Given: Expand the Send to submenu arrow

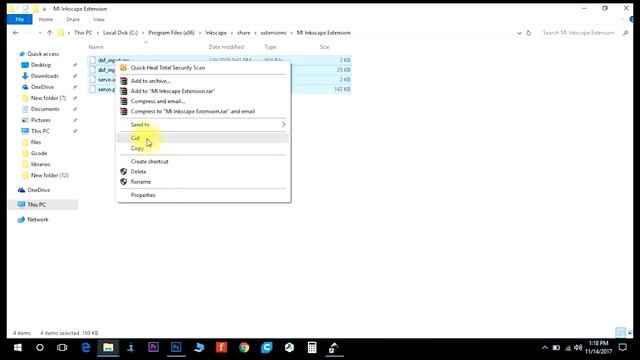Looking at the screenshot, I should [283, 124].
